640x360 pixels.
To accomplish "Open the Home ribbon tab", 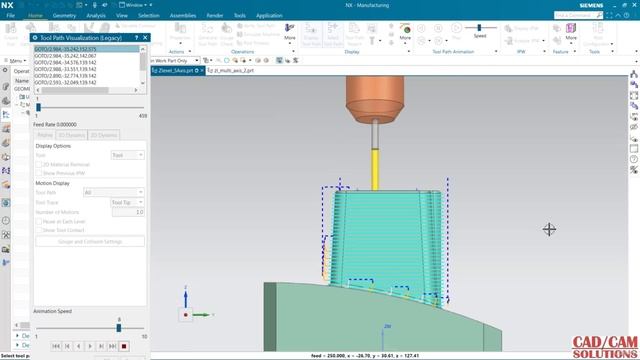I will 35,16.
